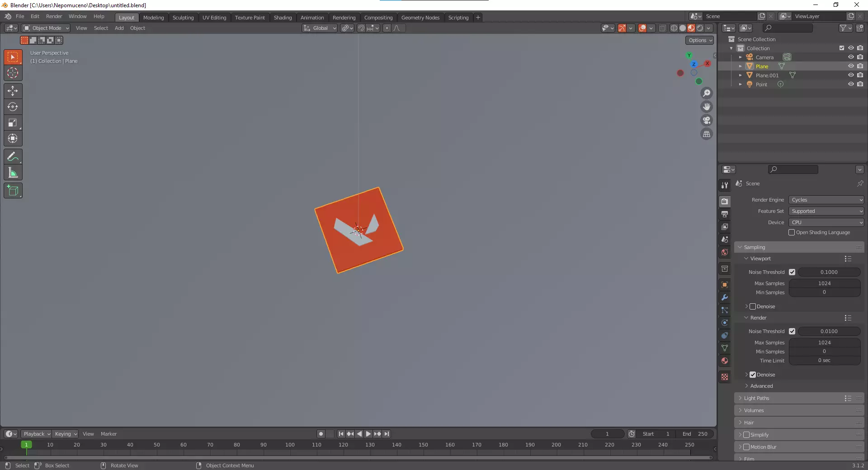Open the File menu
The image size is (868, 470).
20,16
